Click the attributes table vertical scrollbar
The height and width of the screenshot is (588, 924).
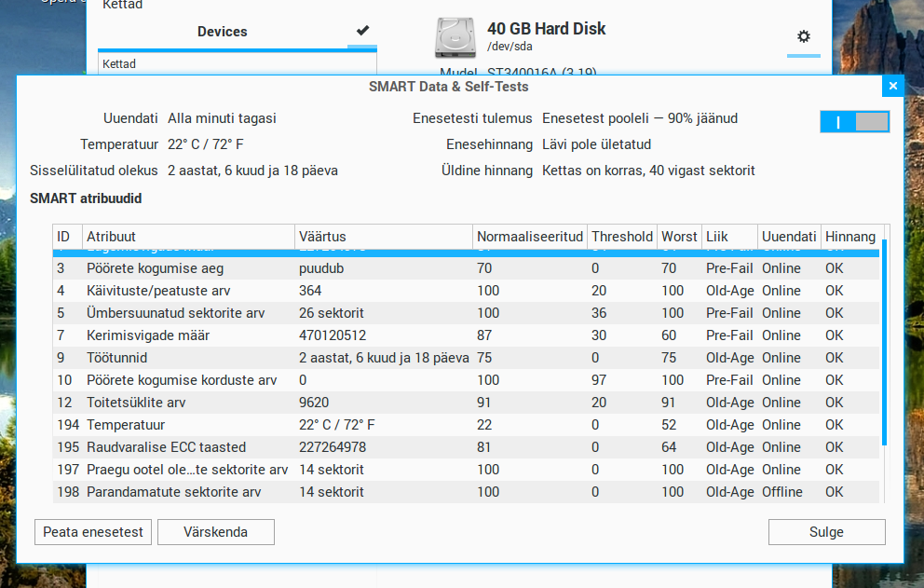[x=884, y=345]
